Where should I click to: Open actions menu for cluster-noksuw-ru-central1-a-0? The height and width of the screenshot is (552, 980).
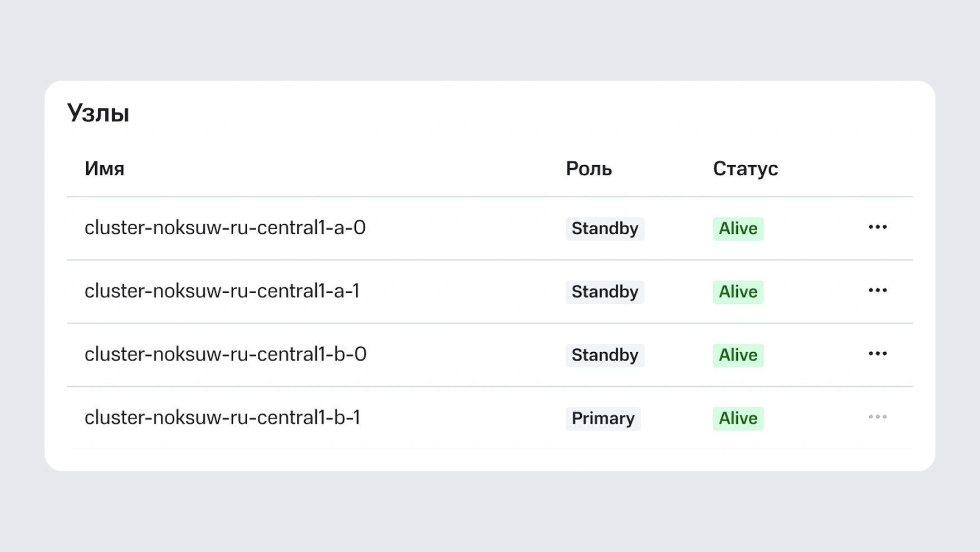(878, 228)
